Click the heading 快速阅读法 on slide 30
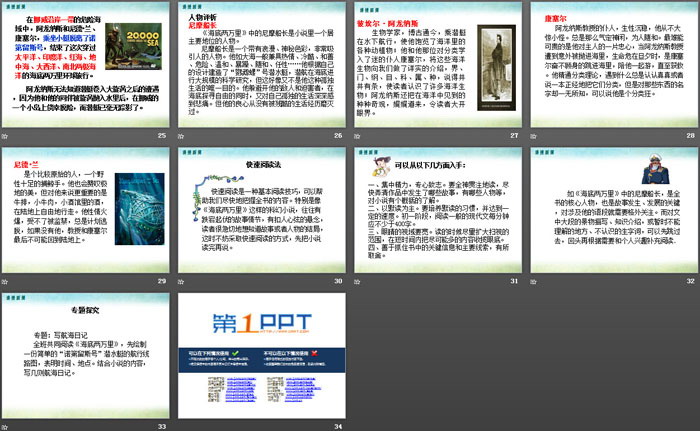Image resolution: width=700 pixels, height=431 pixels. [x=263, y=165]
